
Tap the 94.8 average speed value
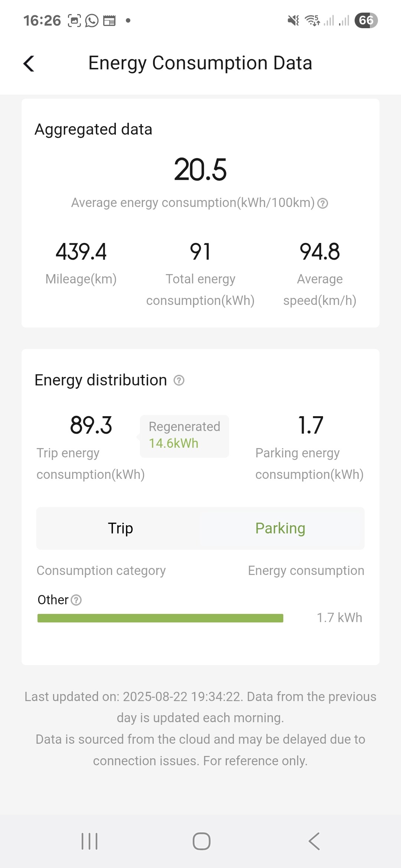[320, 251]
